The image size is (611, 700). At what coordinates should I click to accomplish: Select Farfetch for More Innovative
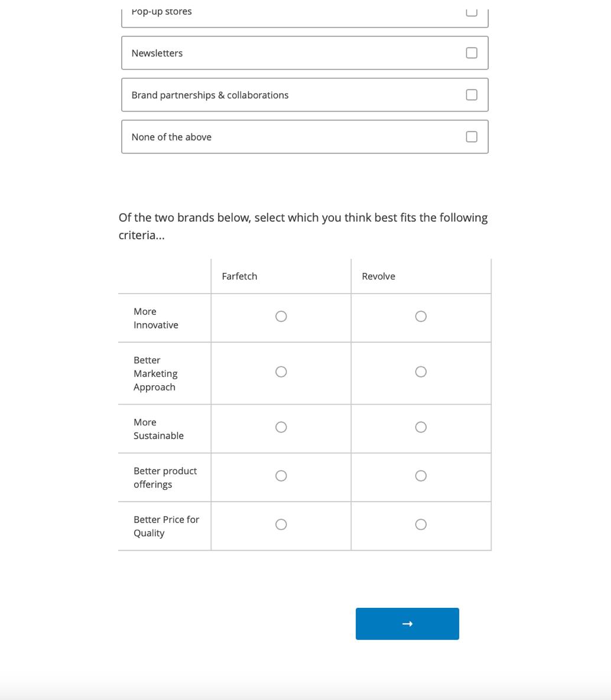pyautogui.click(x=281, y=317)
